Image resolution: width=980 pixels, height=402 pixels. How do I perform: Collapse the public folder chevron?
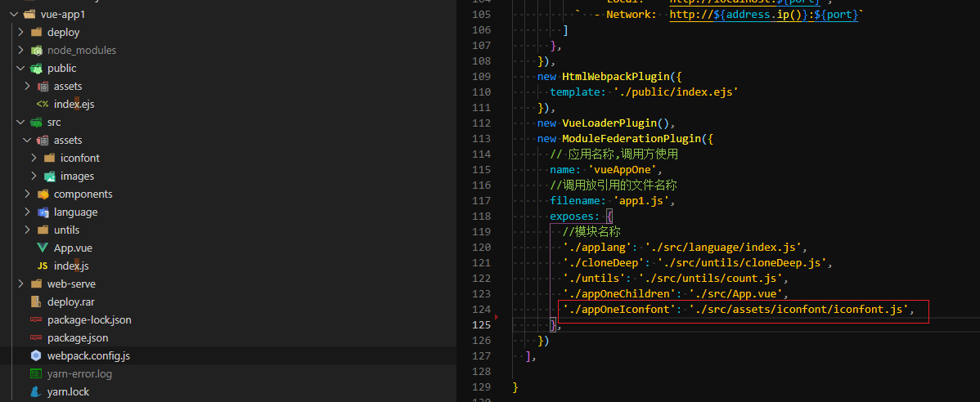point(20,69)
